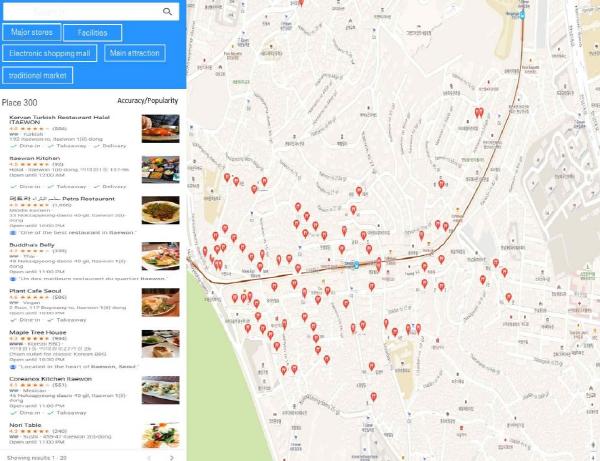600x461 pixels.
Task: Focus the search input field
Action: point(82,11)
